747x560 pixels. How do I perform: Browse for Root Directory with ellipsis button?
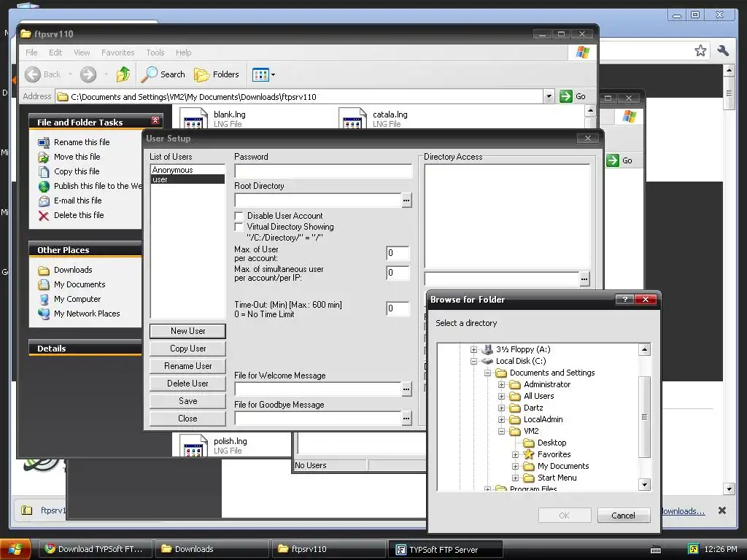point(406,201)
